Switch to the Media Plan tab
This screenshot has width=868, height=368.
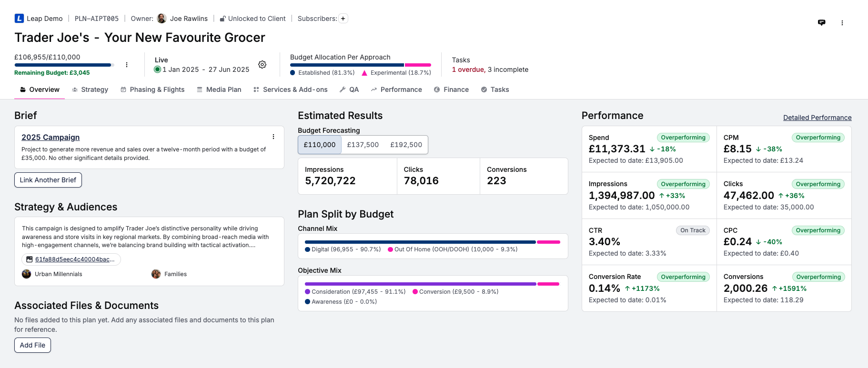219,90
